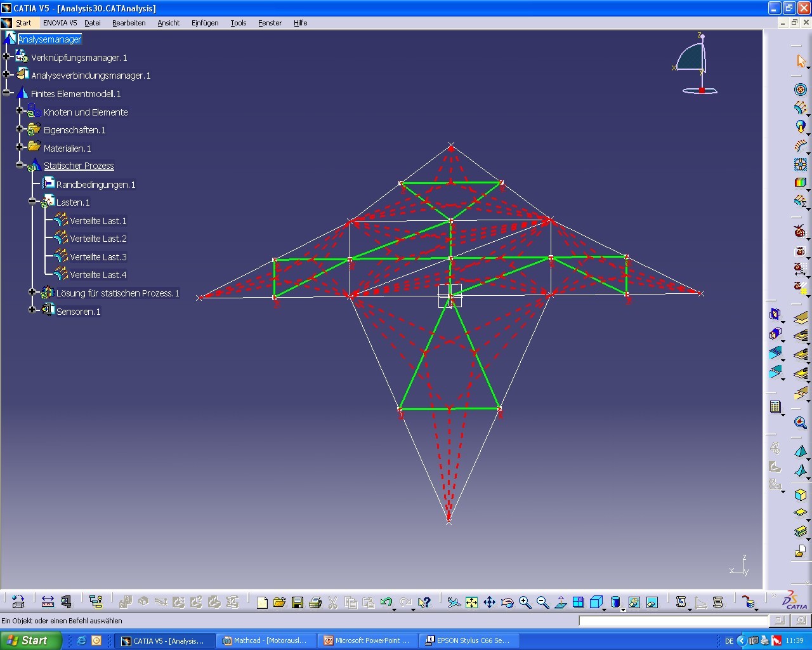Select Verteilte Last.2 in the tree
Screen dimensions: 812x650
pyautogui.click(x=98, y=239)
